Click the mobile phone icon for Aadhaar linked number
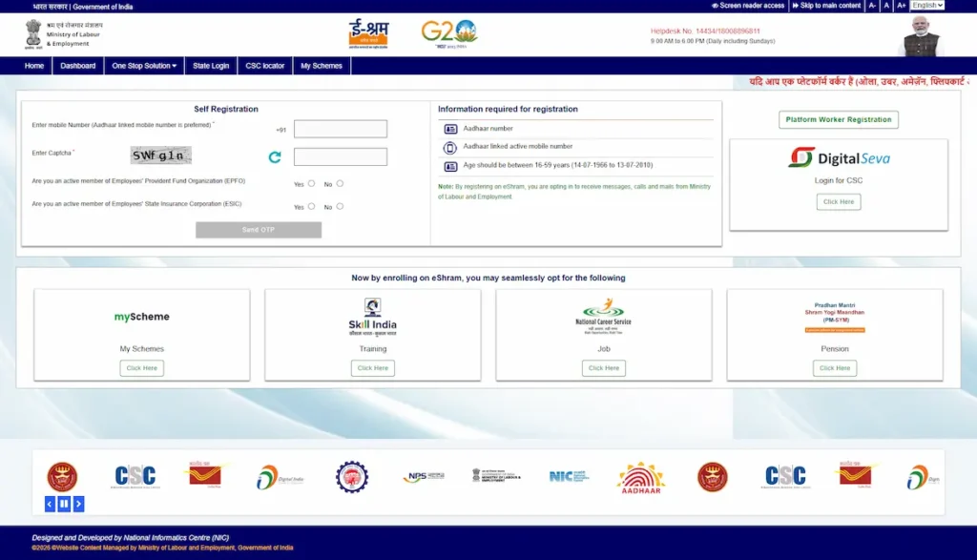The image size is (977, 560). [450, 148]
